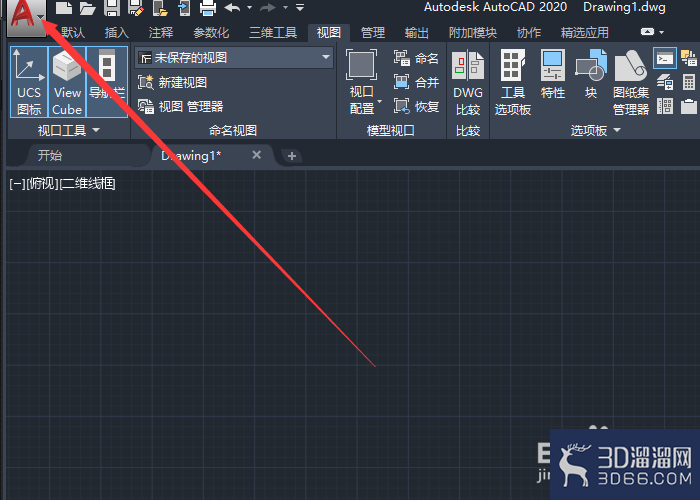The height and width of the screenshot is (500, 700).
Task: Switch to the 精选应用 ribbon tab
Action: point(585,33)
